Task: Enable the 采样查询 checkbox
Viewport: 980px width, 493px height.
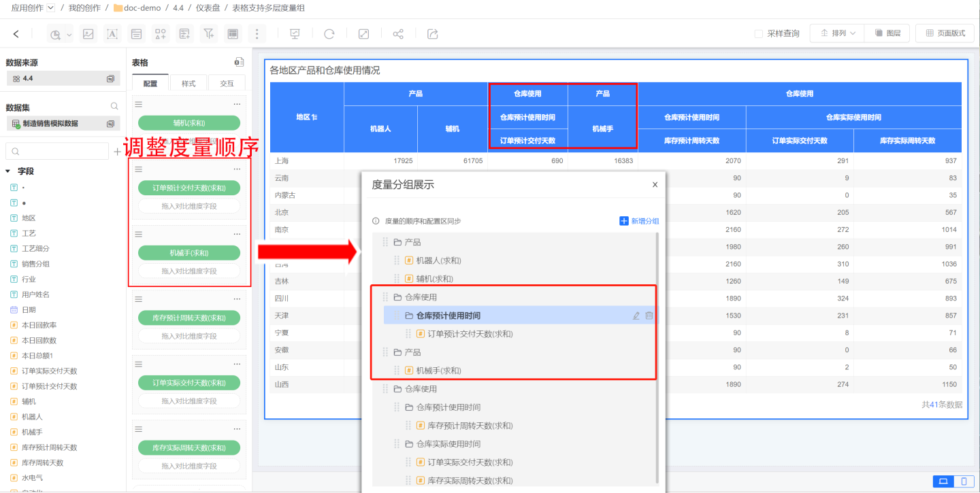Action: coord(759,33)
